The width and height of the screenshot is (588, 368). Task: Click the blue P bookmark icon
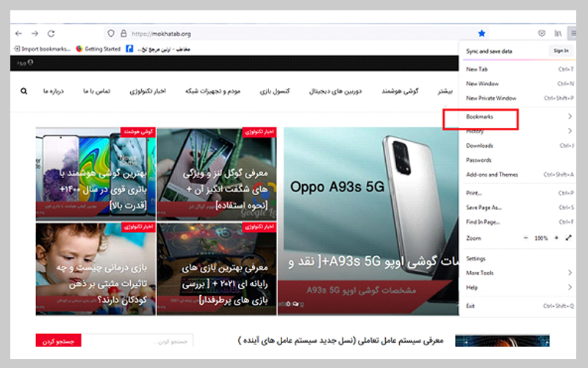(x=129, y=49)
